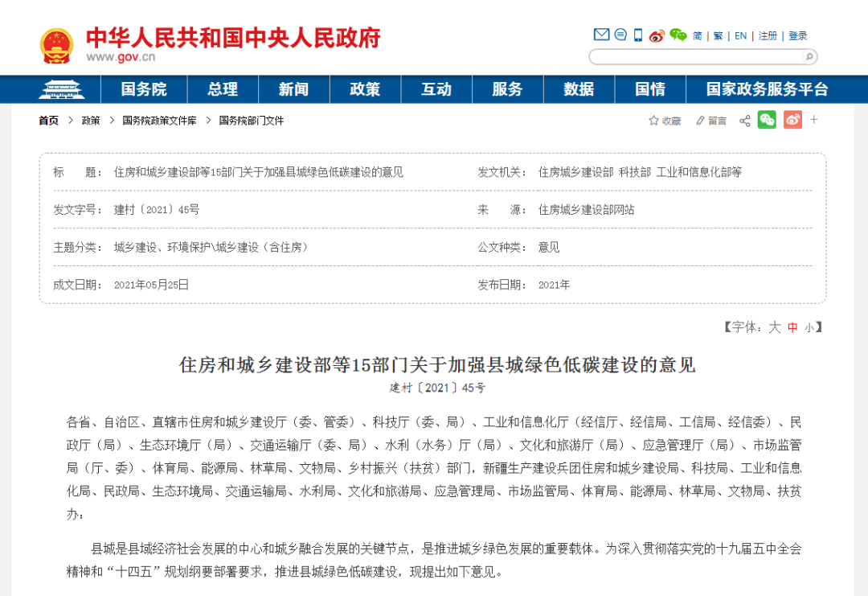Image resolution: width=868 pixels, height=596 pixels.
Task: Click the mobile phone icon in the header
Action: click(637, 34)
